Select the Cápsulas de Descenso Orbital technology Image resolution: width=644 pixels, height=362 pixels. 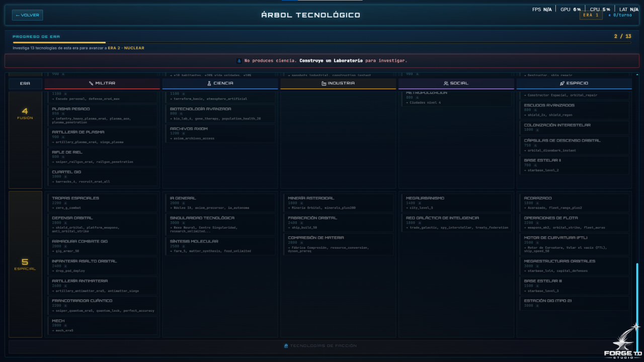click(574, 145)
